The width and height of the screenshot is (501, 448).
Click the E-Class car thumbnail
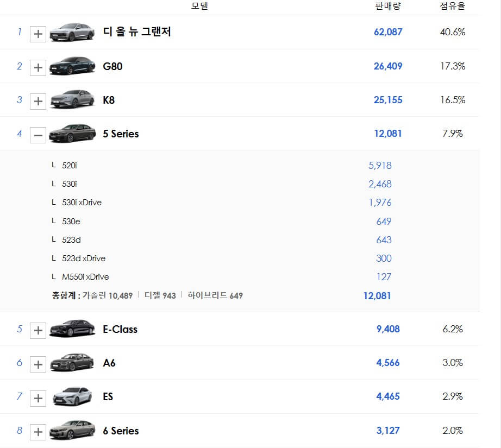pos(72,330)
